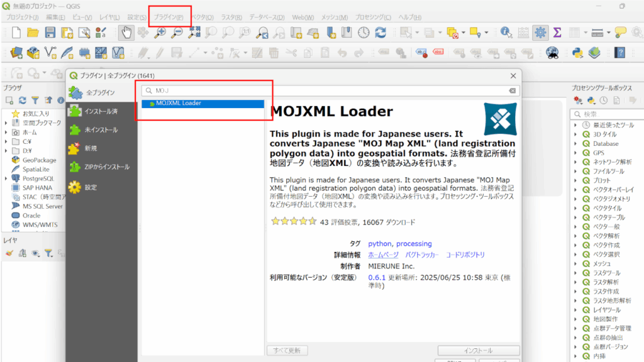Expand the PostgreSQL browser item
Screen dimensions: 644x362
(6, 178)
